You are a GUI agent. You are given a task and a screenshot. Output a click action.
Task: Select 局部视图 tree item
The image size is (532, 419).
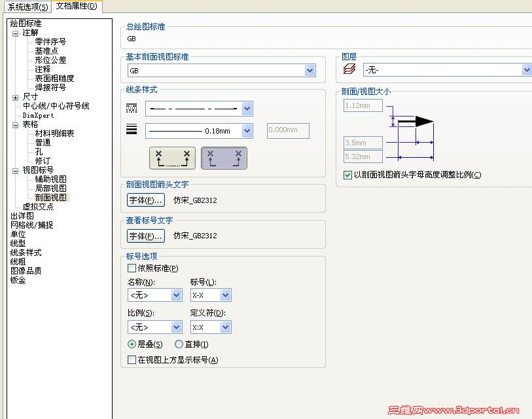click(x=50, y=189)
